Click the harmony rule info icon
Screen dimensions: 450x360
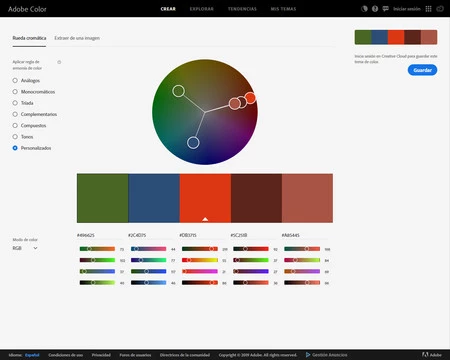[59, 62]
